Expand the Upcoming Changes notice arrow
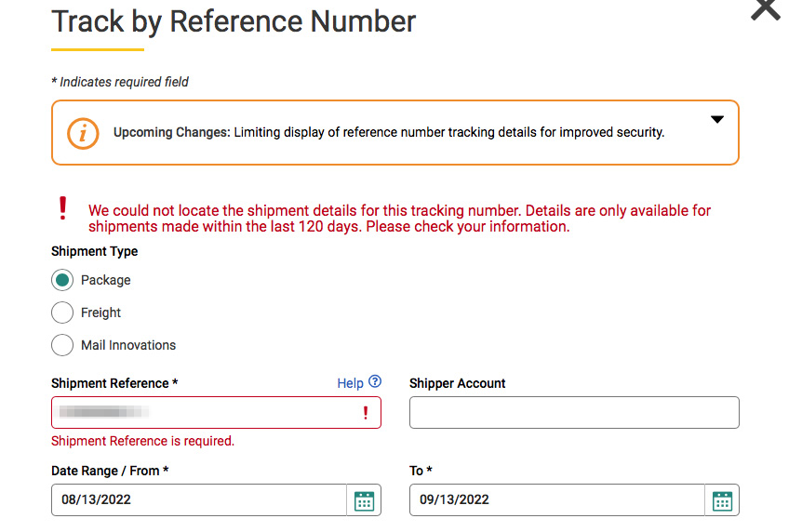The width and height of the screenshot is (802, 532). 716,120
